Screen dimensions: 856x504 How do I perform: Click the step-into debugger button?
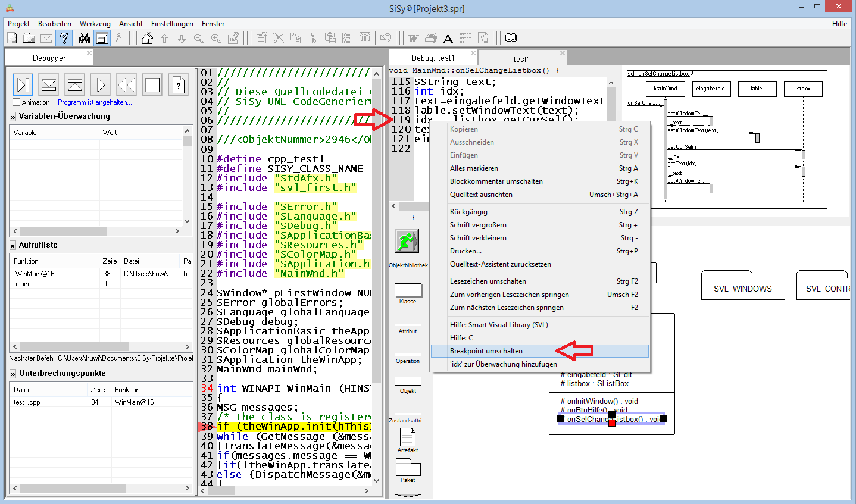(49, 85)
